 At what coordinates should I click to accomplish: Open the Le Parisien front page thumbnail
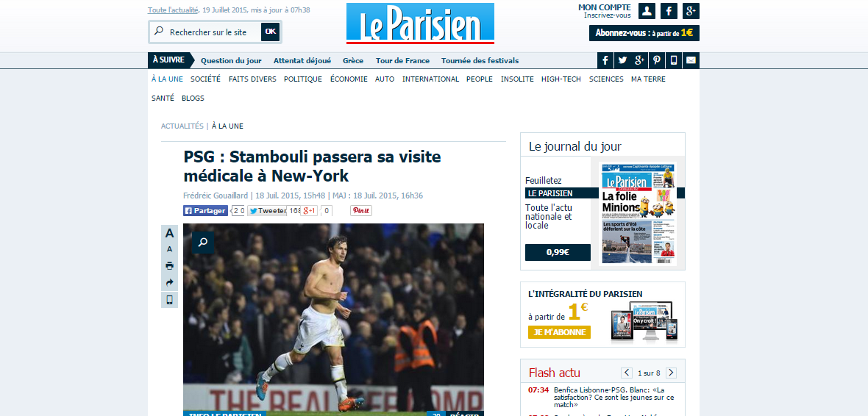(x=638, y=214)
